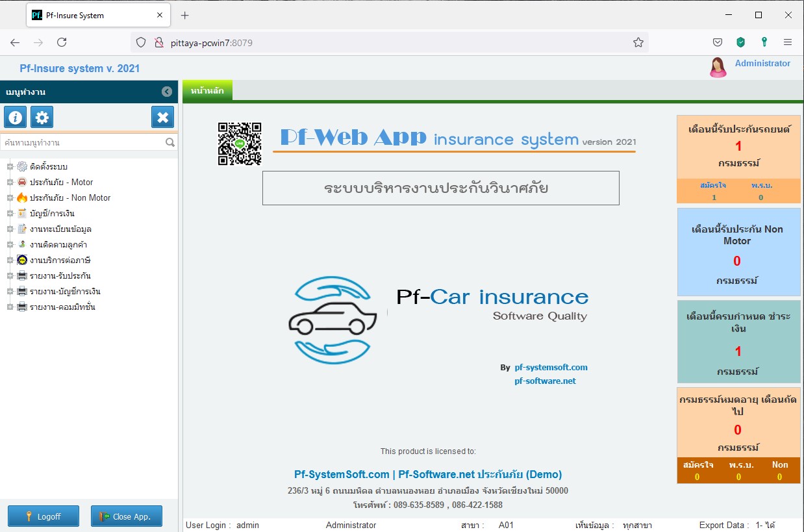The image size is (804, 532).
Task: Click the search magnifier icon
Action: (x=170, y=142)
